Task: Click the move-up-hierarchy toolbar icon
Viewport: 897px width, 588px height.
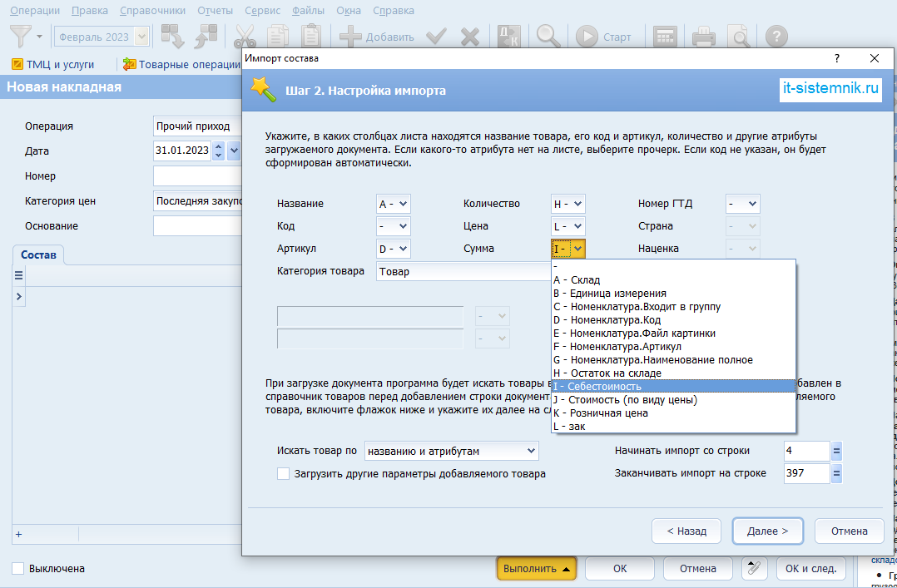Action: pos(206,37)
